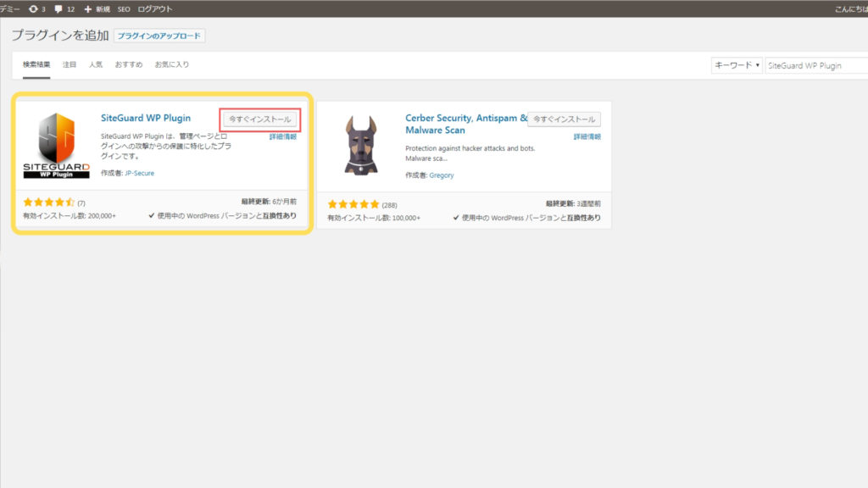Click the SiteGuard star rating icons
868x488 pixels.
48,202
